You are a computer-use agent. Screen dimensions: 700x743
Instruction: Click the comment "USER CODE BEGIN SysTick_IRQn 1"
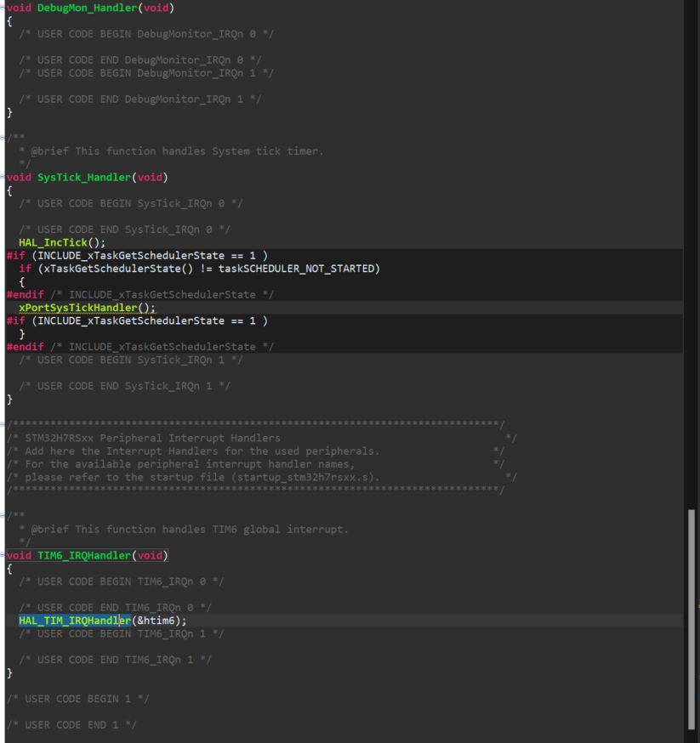[x=130, y=360]
